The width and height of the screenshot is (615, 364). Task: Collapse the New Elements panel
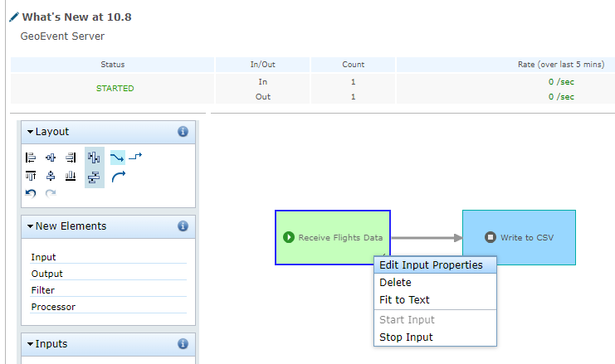[x=31, y=226]
